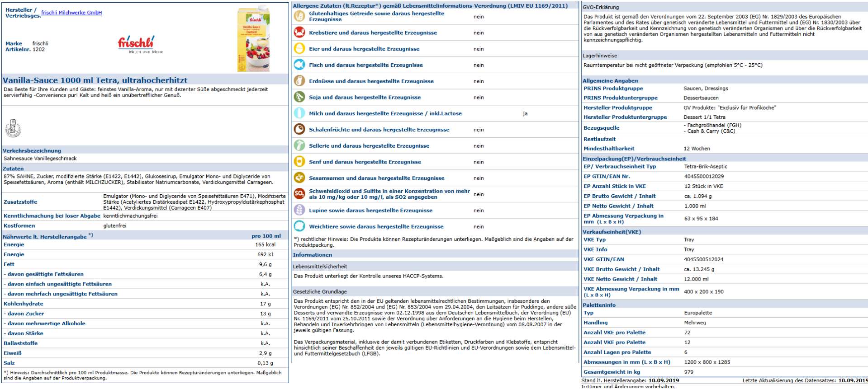Click the 'kenntlichmachungsfrei' value
Screen dimensions: 868x389
point(130,216)
